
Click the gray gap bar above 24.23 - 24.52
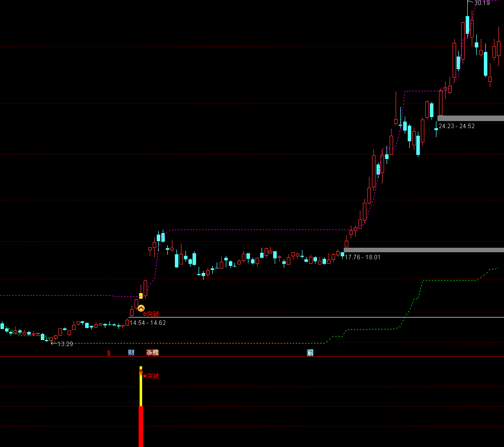(x=471, y=118)
